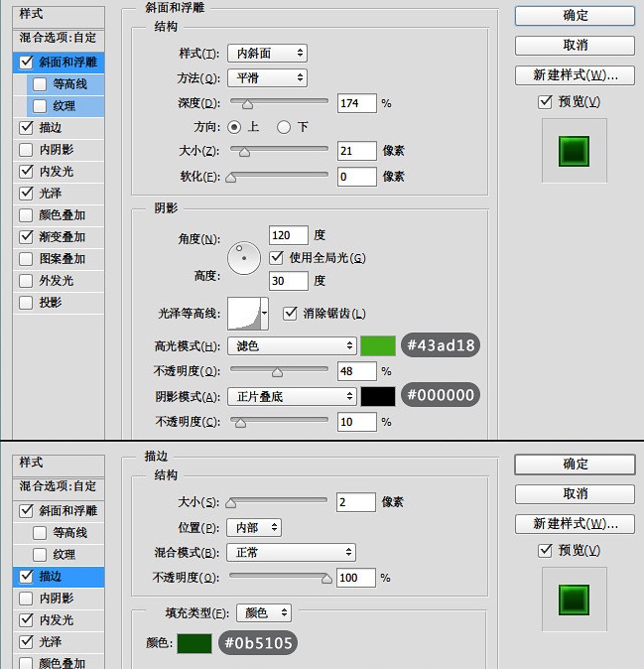
Task: Click the 深度 slider handle
Action: [x=247, y=104]
